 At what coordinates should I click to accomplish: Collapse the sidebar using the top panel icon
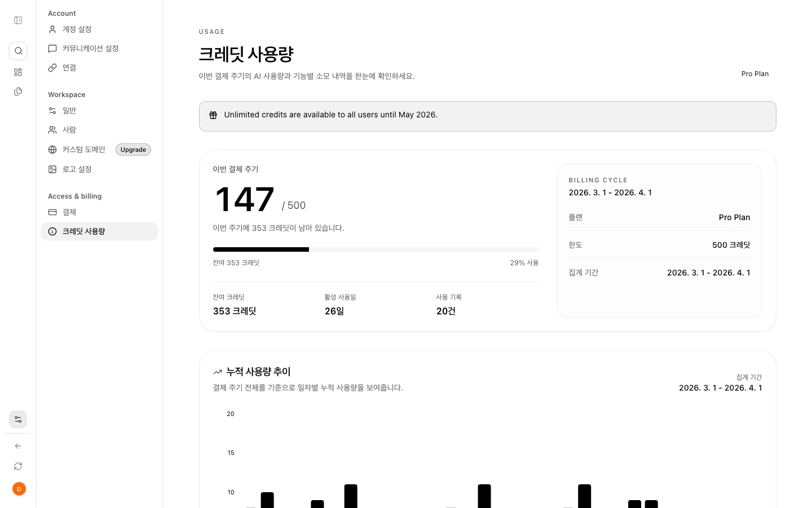tap(18, 20)
